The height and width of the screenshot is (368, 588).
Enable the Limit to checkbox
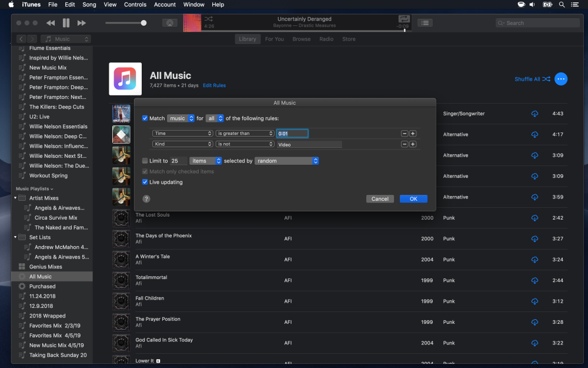coord(145,161)
